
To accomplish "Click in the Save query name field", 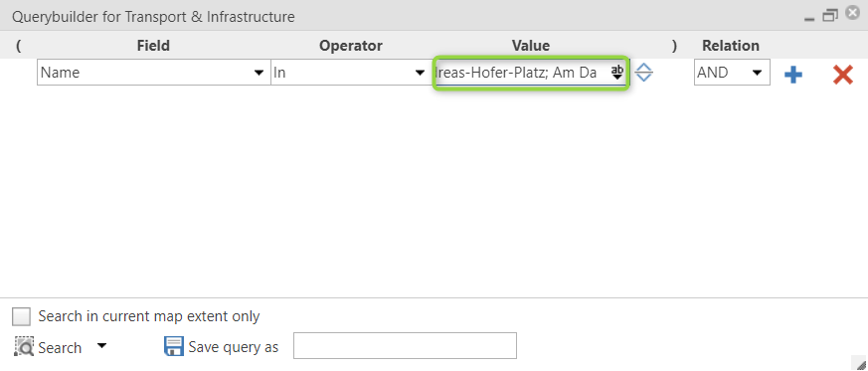I will coord(405,346).
